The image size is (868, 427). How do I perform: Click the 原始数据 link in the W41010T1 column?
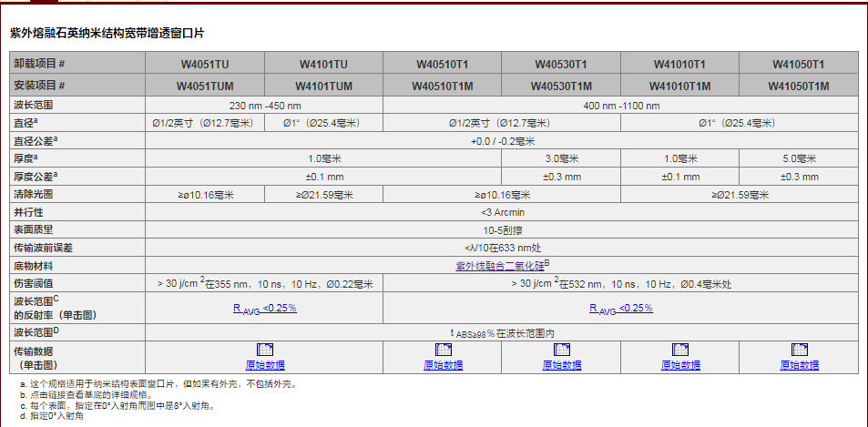tap(679, 365)
